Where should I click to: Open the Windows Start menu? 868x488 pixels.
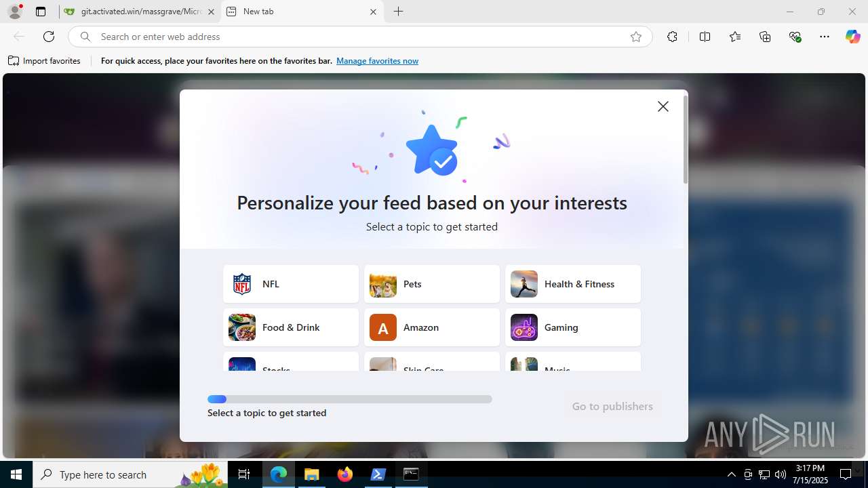tap(16, 474)
